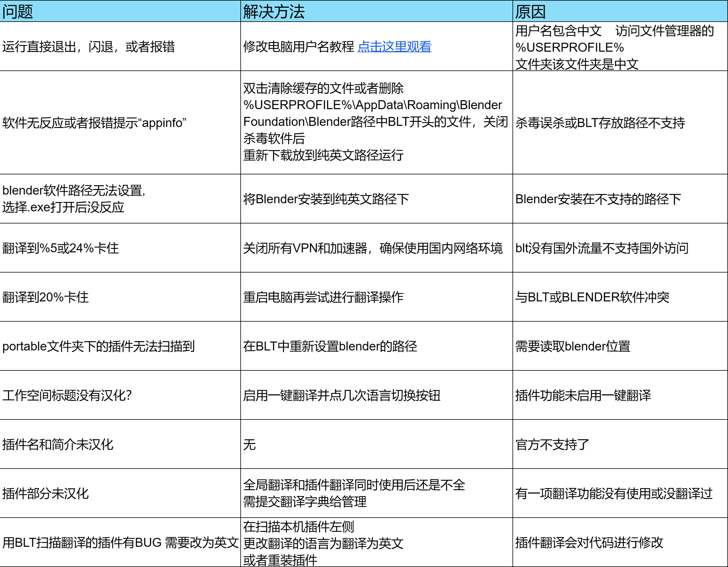The width and height of the screenshot is (728, 567).
Task: Click the cell Blender安装在不支持的路径下
Action: (620, 199)
